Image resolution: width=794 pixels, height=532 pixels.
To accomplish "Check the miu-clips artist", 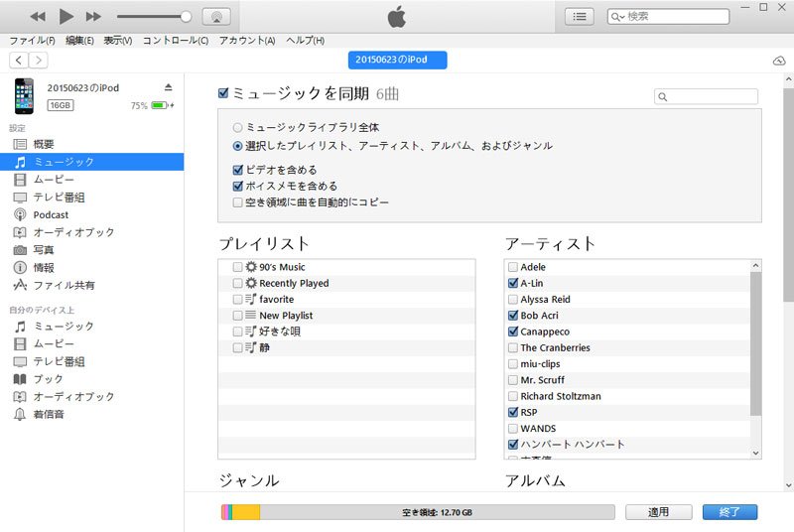I will [513, 364].
